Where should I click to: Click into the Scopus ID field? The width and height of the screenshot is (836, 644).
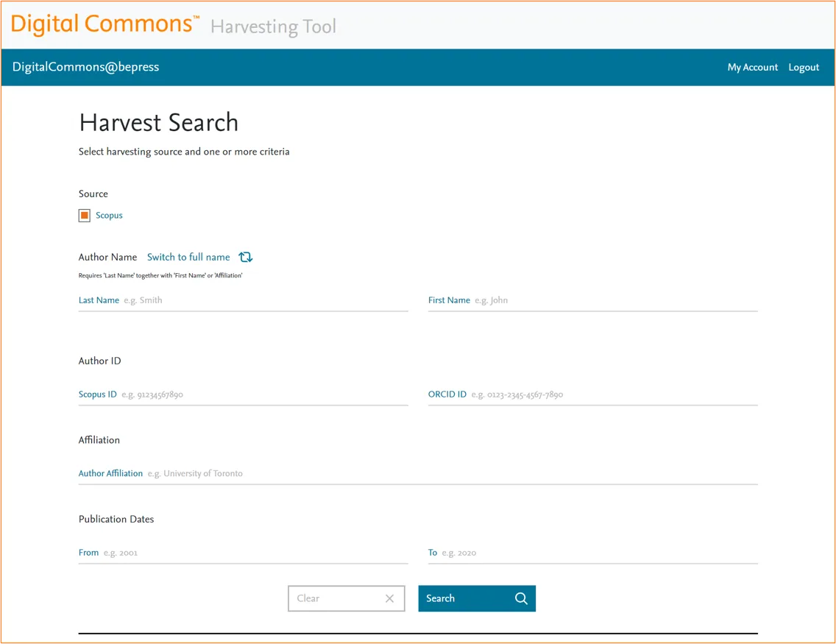pos(243,395)
